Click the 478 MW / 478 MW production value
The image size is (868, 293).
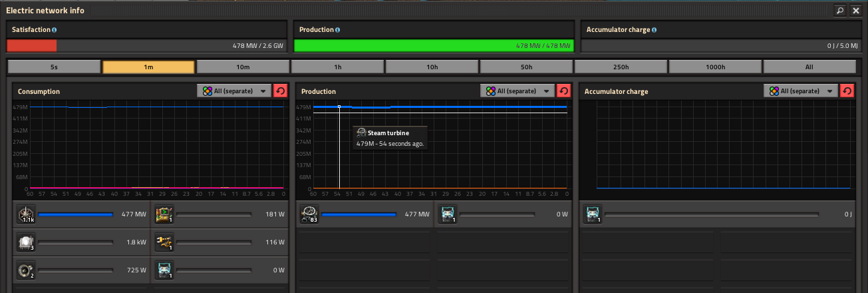[543, 46]
